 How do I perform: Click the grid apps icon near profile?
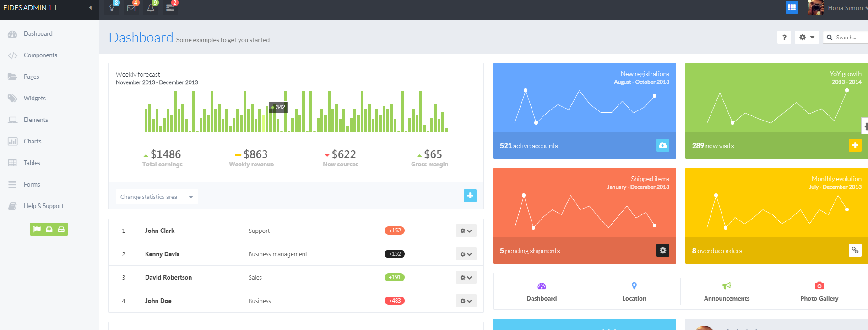(792, 7)
